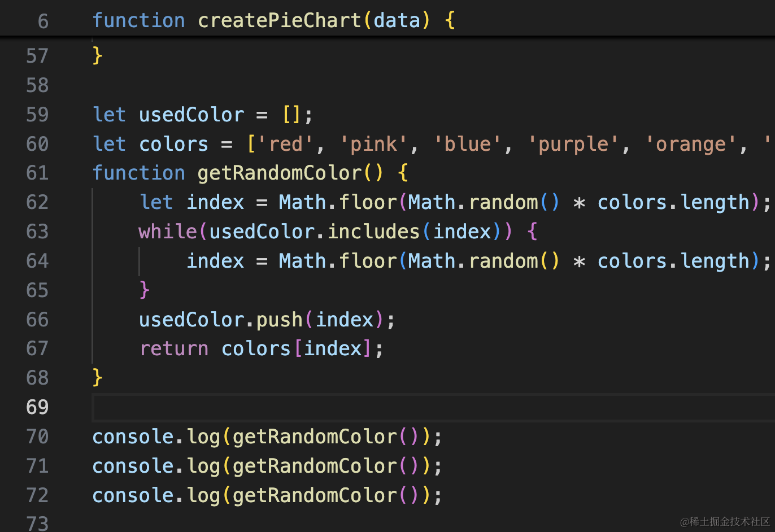Click the 'purple' string in colors array
The image size is (775, 532).
[x=573, y=144]
